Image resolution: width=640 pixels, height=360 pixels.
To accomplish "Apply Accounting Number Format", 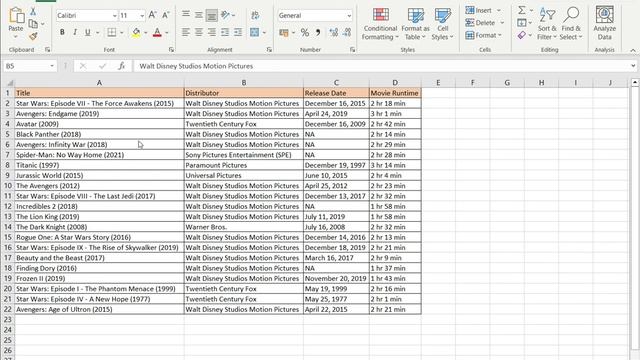I will [284, 33].
